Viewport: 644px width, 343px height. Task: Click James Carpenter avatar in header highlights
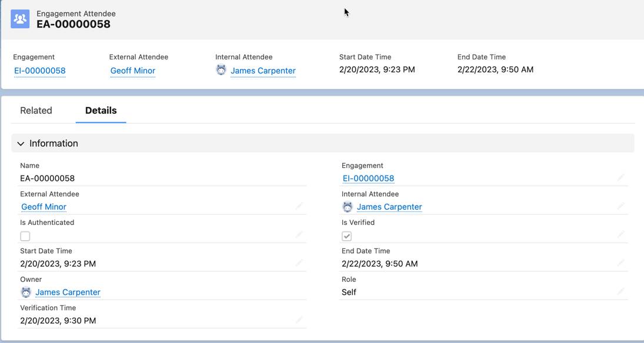[221, 70]
